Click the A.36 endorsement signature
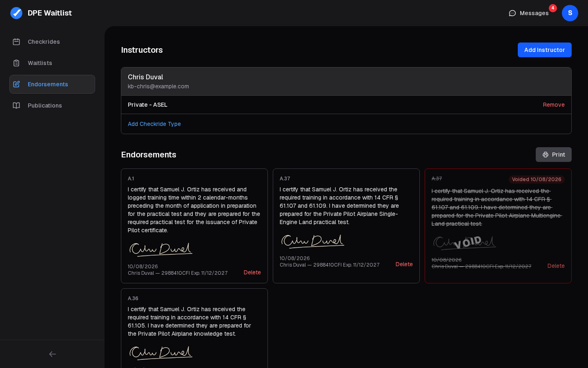Screen dimensions: 588x368 pyautogui.click(x=160, y=352)
